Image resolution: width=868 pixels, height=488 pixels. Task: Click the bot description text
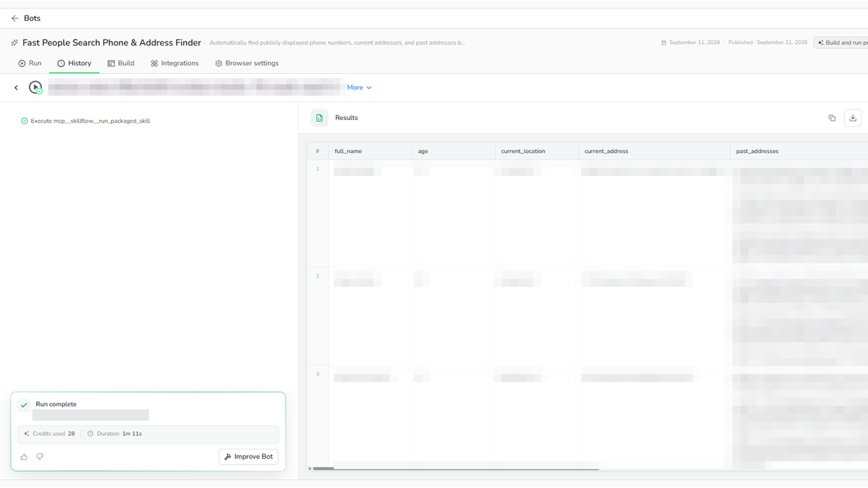coord(337,43)
